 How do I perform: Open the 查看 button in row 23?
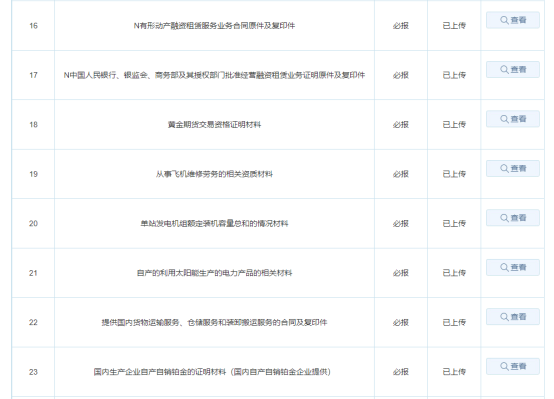point(513,366)
